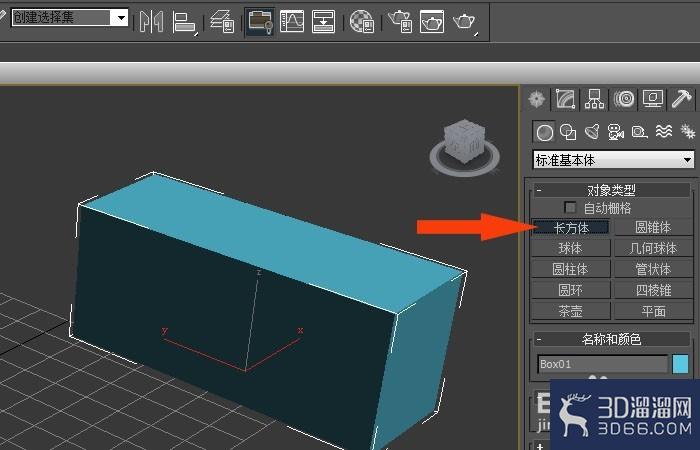The width and height of the screenshot is (700, 450).
Task: Open the named selection sets dropdown
Action: click(70, 18)
